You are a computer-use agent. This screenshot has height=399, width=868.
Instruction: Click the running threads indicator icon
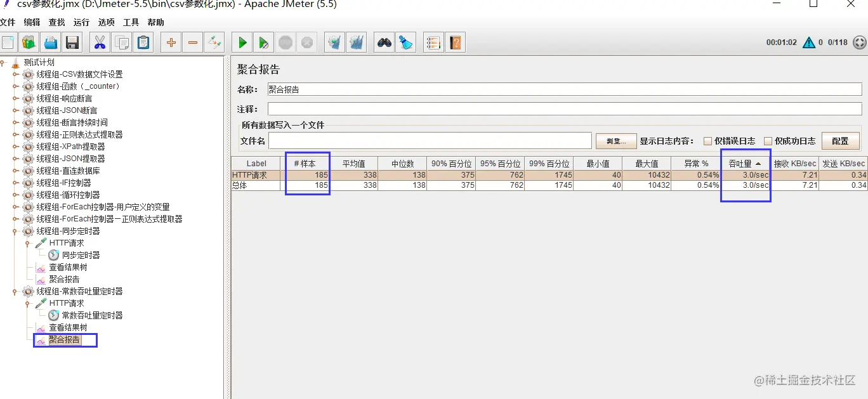[859, 43]
